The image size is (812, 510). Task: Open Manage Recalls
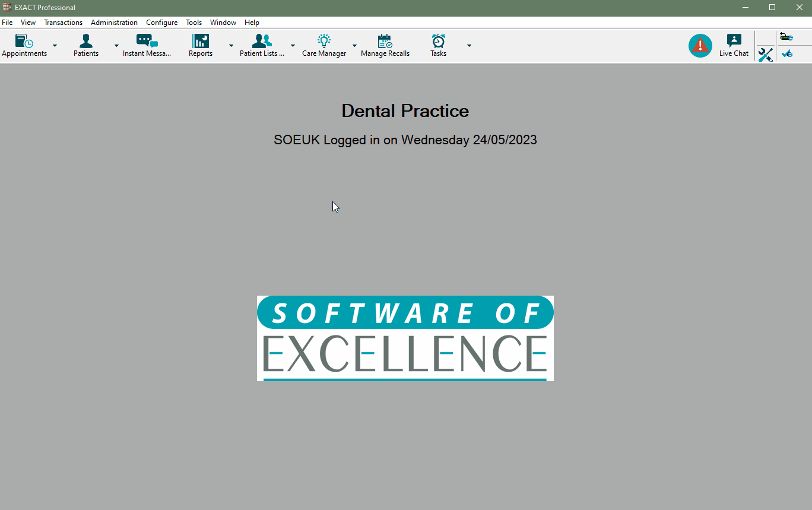(385, 46)
